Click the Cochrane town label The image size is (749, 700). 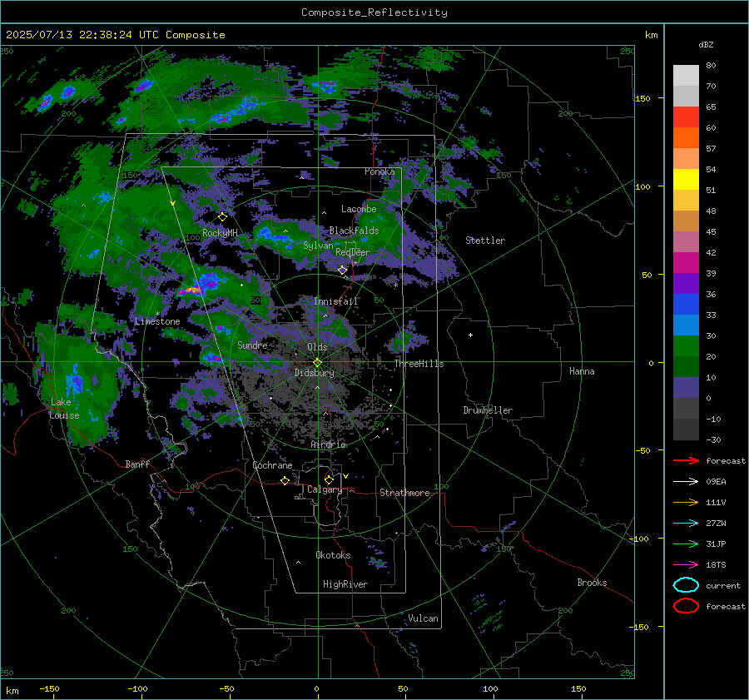[272, 465]
